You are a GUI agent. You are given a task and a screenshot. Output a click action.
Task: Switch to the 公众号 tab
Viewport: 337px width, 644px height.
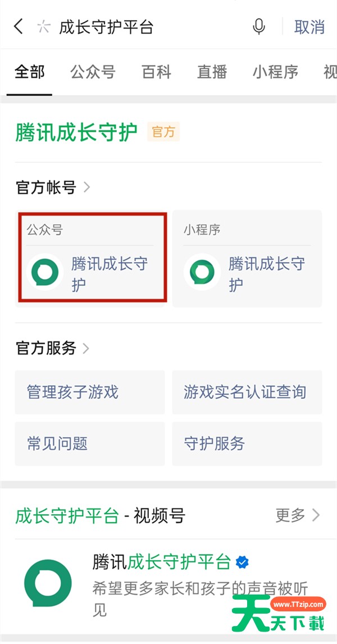click(x=93, y=72)
